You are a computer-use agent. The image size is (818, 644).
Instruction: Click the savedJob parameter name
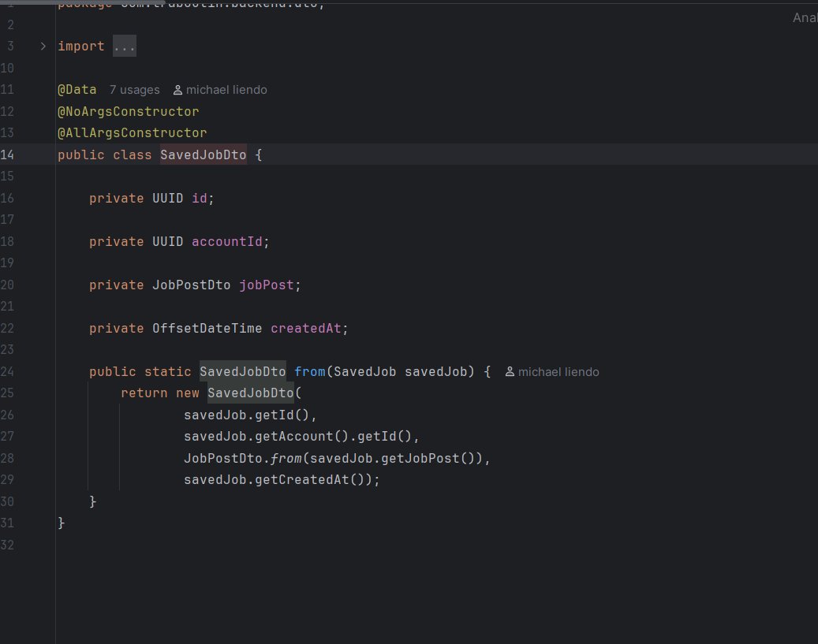(435, 371)
